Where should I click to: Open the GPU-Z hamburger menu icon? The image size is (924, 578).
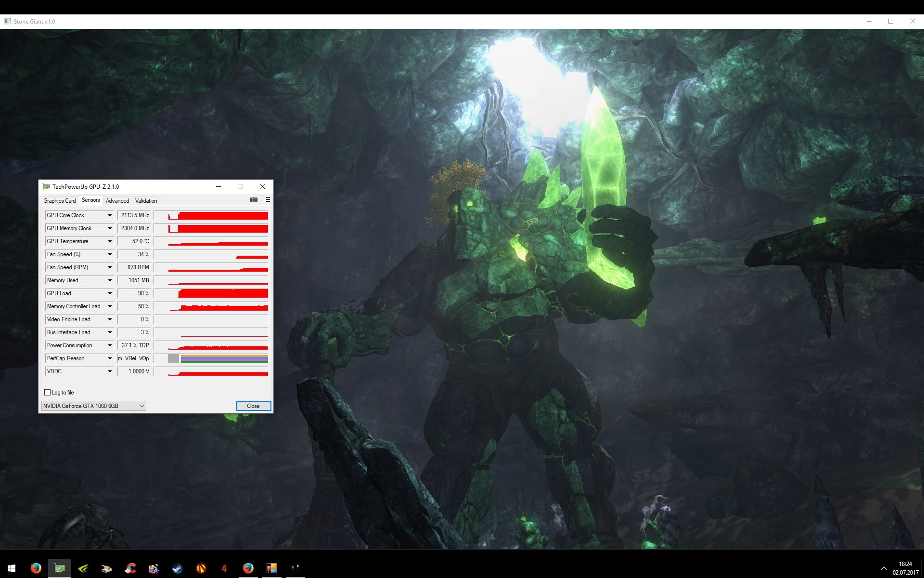click(268, 200)
